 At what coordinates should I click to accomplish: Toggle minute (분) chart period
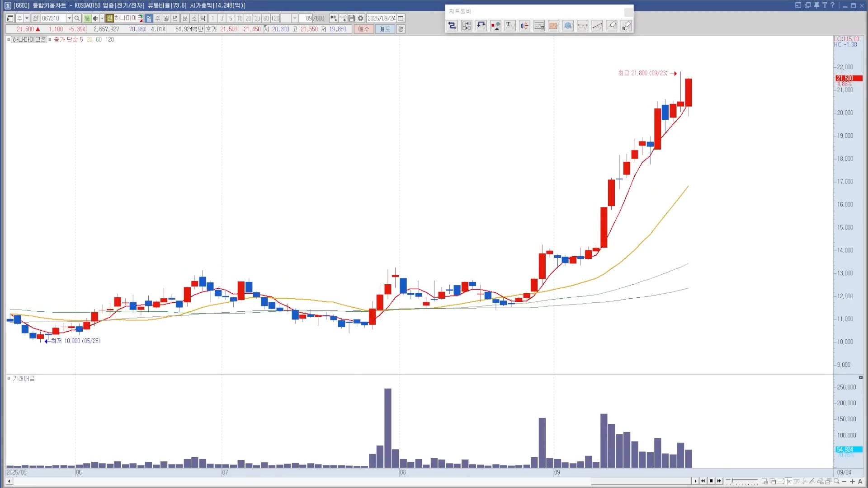[x=185, y=19]
